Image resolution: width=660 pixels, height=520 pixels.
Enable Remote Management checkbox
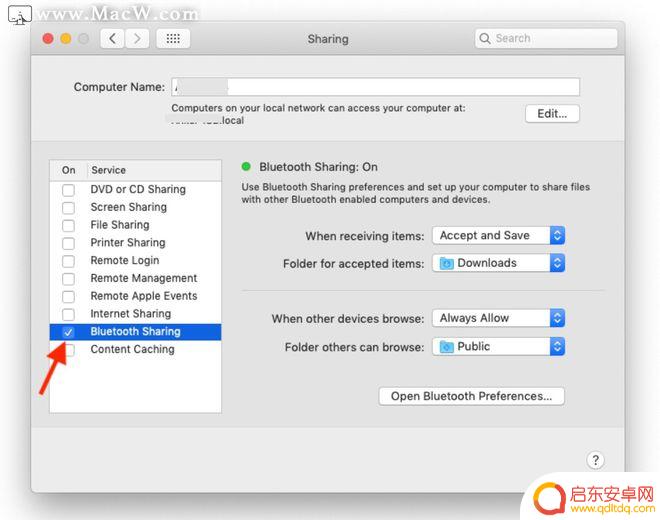pos(68,279)
